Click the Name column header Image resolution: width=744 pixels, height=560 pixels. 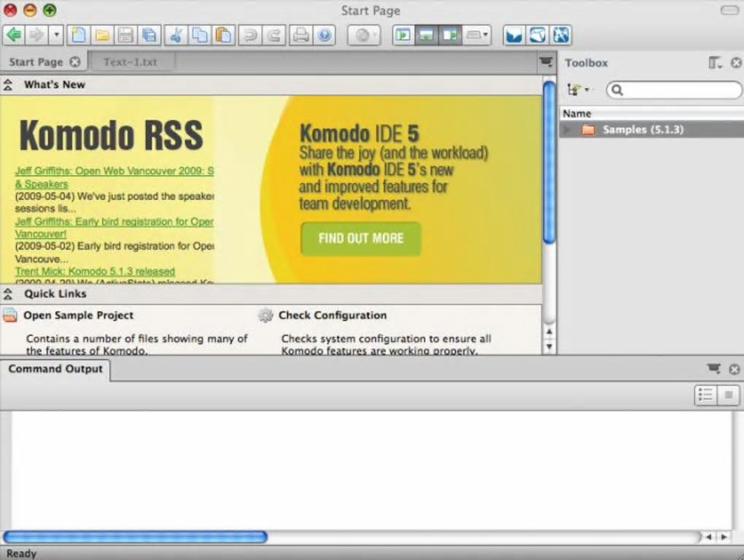coord(651,113)
